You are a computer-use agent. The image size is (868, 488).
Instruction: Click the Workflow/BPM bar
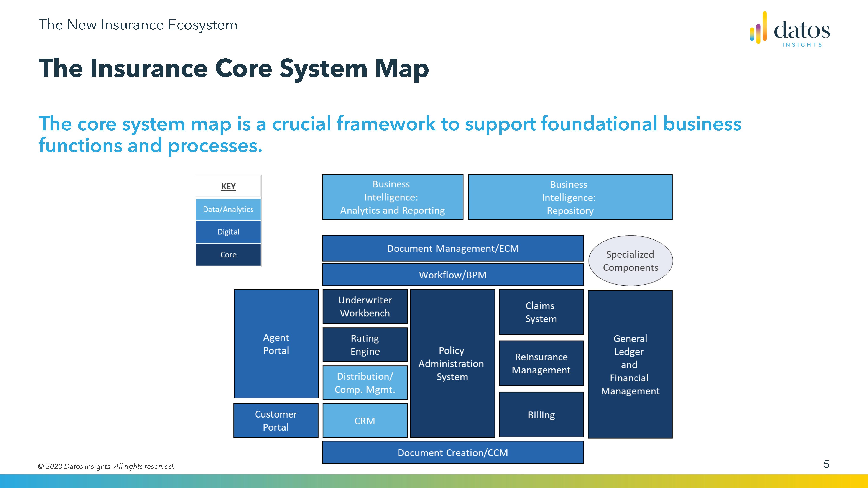coord(452,275)
